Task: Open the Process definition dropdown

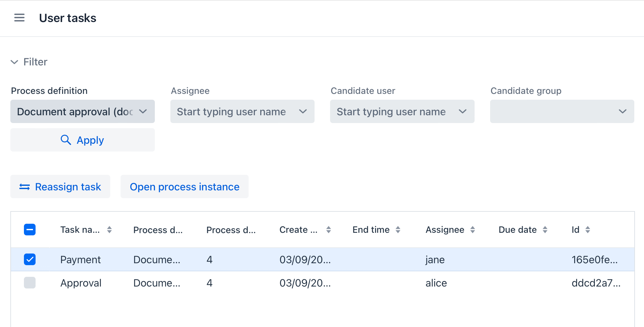Action: click(82, 111)
